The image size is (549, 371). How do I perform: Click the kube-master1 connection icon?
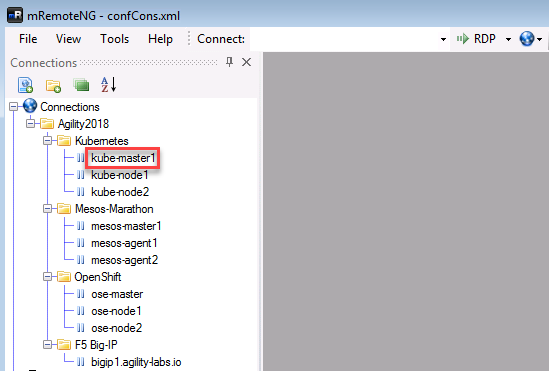point(81,158)
